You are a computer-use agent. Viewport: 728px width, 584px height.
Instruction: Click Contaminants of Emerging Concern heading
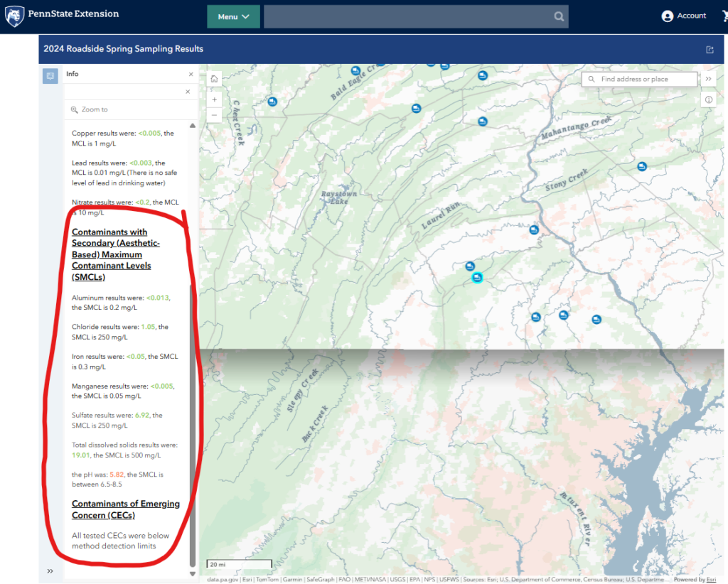(x=125, y=509)
